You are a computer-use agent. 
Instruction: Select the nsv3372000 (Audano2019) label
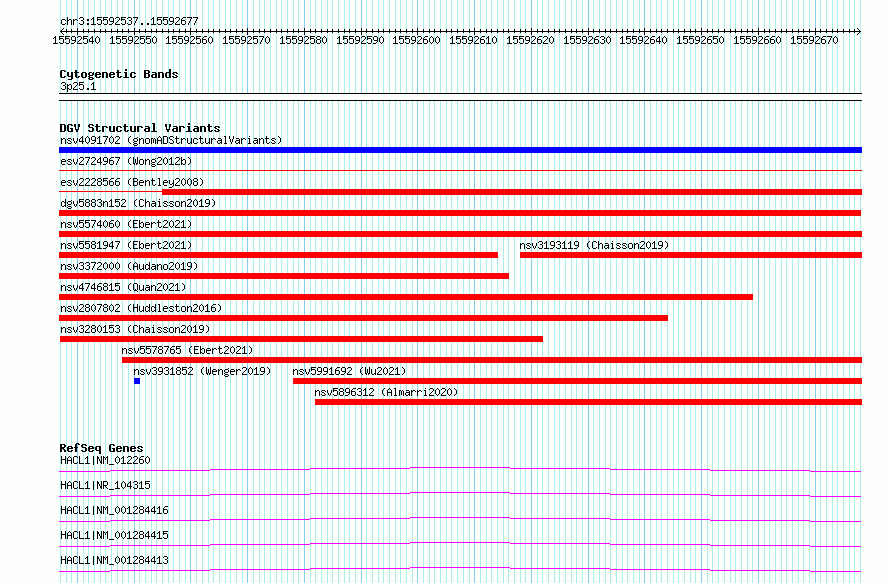pyautogui.click(x=129, y=266)
